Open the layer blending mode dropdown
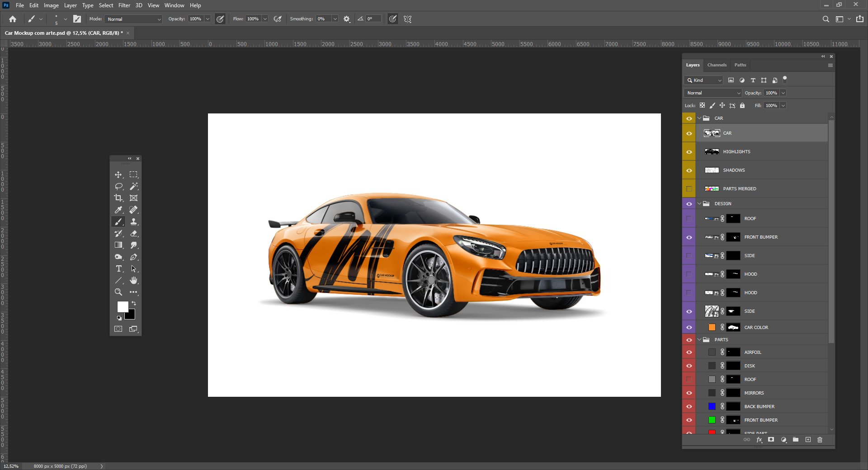This screenshot has width=868, height=470. (712, 93)
